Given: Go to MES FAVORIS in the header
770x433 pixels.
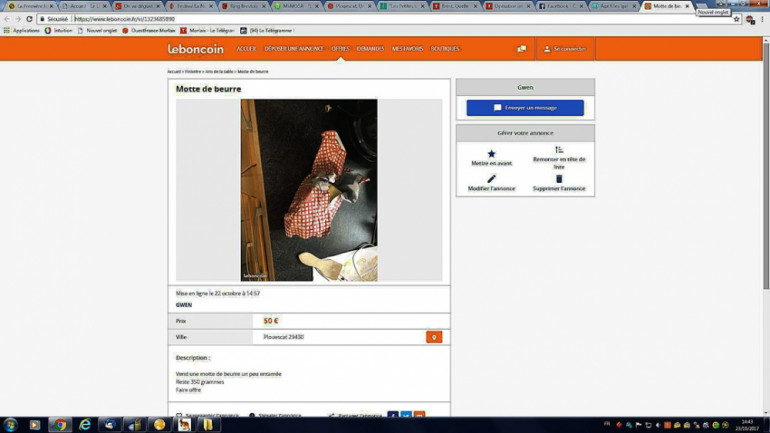Looking at the screenshot, I should point(407,49).
